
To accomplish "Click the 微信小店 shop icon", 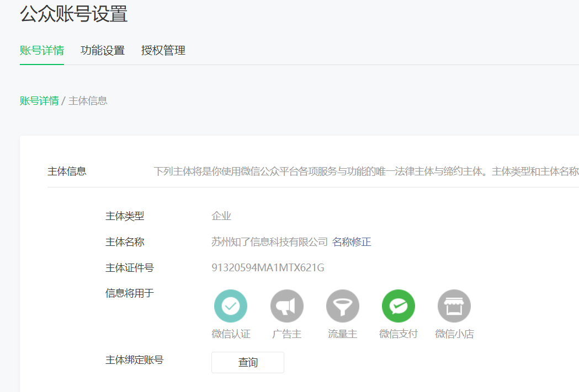I will click(454, 306).
